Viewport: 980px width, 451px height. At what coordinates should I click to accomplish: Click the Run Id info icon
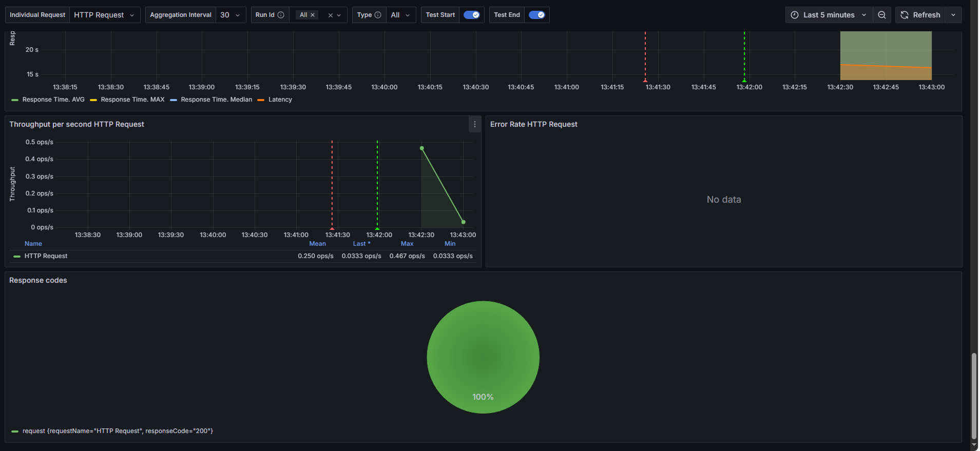coord(281,15)
